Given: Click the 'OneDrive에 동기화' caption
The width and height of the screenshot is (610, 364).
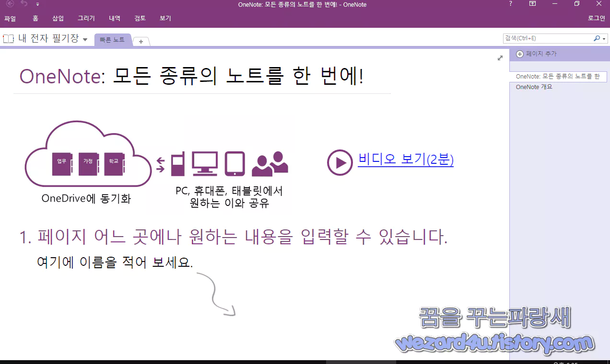Looking at the screenshot, I should pyautogui.click(x=86, y=198).
